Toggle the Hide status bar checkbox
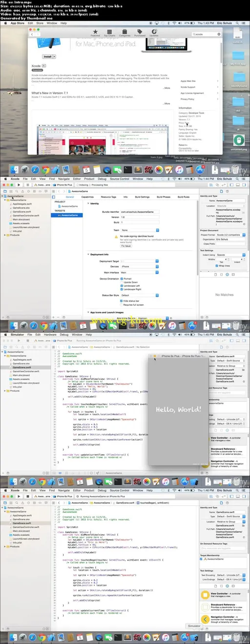The image size is (250, 644). 122,301
